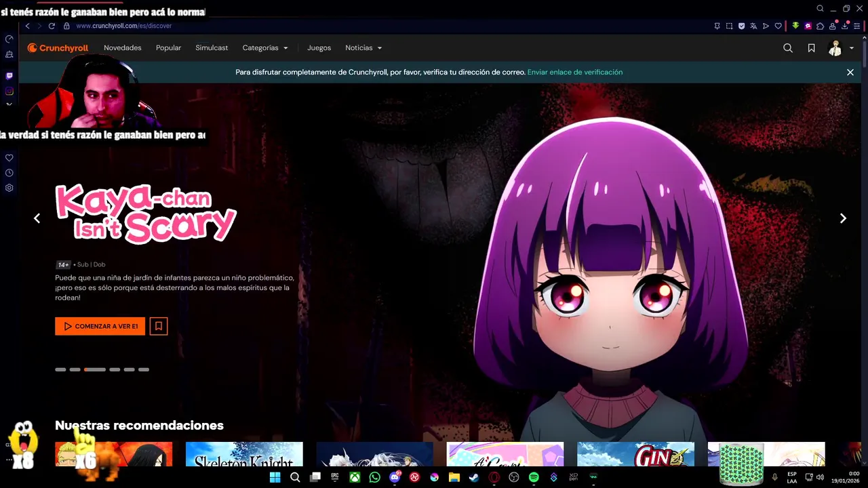This screenshot has width=868, height=488.
Task: Open Crunchyroll watchlist bookmark icon
Action: coord(811,48)
